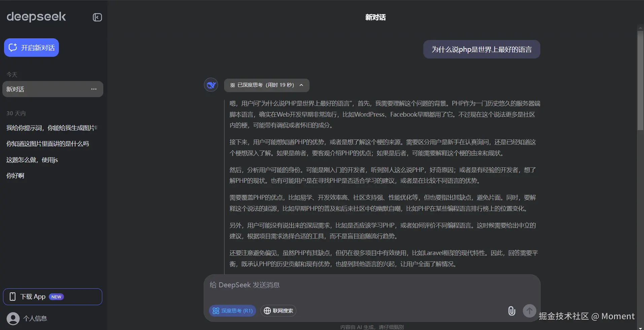Viewport: 644px width, 330px height.
Task: Click the atom icon in 深度思考 button
Action: tap(216, 311)
